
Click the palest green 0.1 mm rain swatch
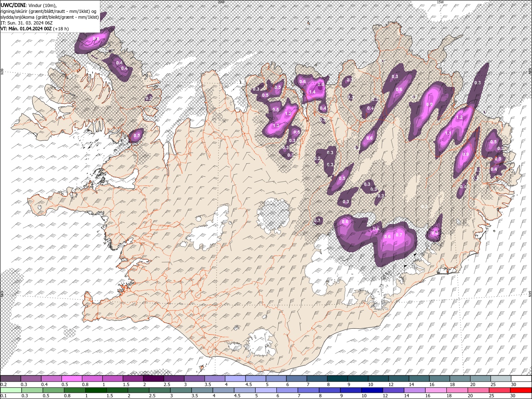pos(11,390)
